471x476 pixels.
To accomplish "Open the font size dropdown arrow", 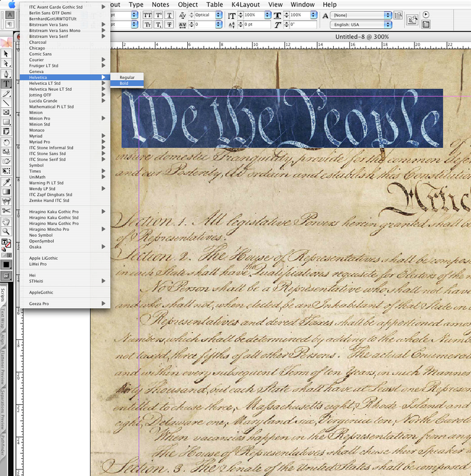I will [134, 15].
